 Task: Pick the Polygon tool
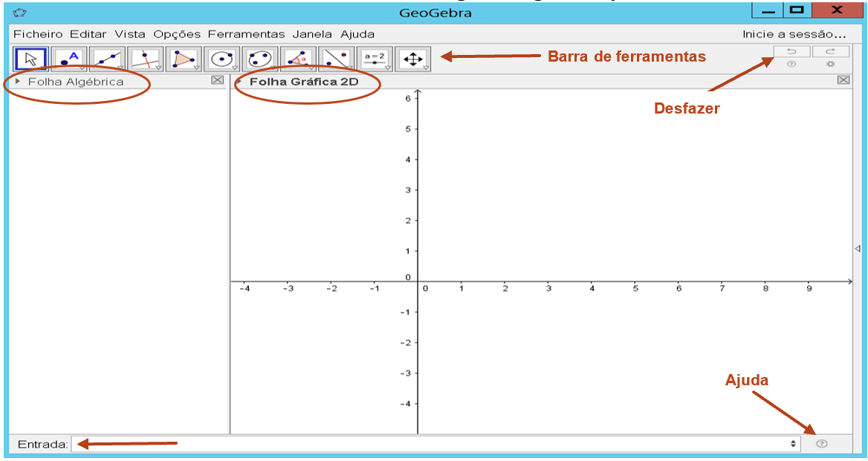(x=184, y=59)
